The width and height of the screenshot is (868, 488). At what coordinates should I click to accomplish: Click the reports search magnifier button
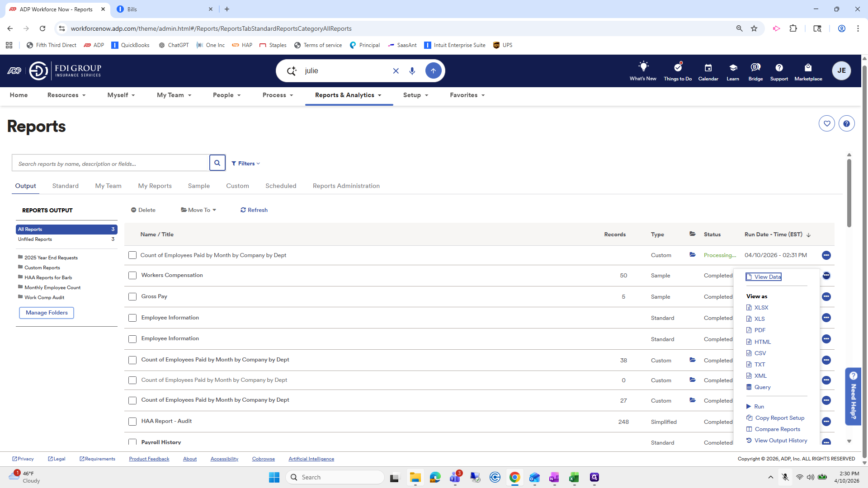tap(217, 163)
